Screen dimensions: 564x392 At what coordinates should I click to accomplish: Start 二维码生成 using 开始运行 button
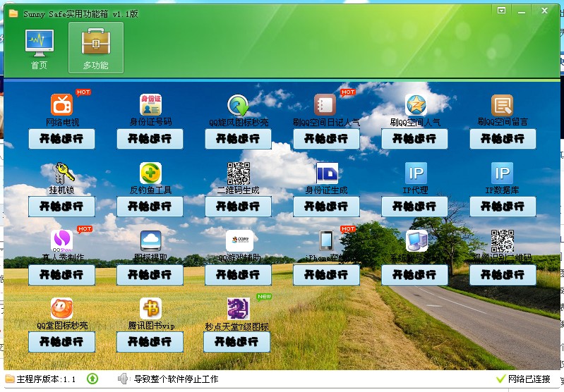point(238,207)
